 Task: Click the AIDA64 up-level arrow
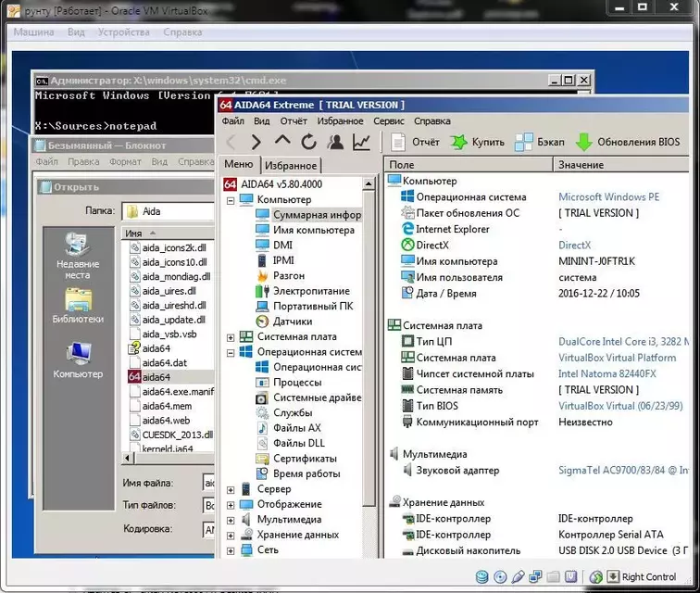click(282, 141)
